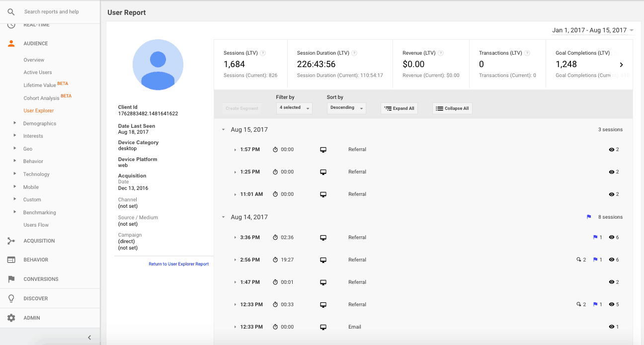Viewport: 644px width, 345px height.
Task: Click the goal flag icon next to 8 sessions
Action: pyautogui.click(x=589, y=217)
